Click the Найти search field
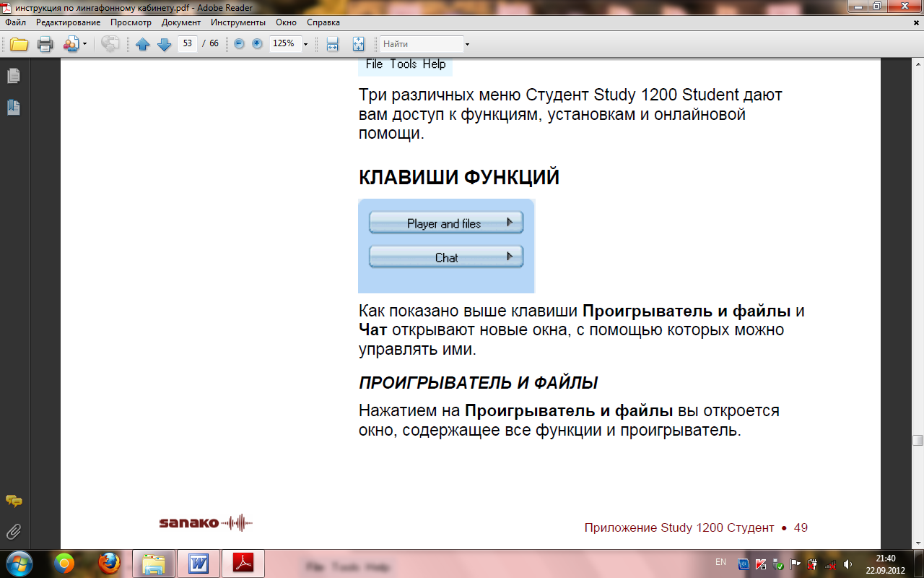The image size is (924, 578). click(422, 44)
